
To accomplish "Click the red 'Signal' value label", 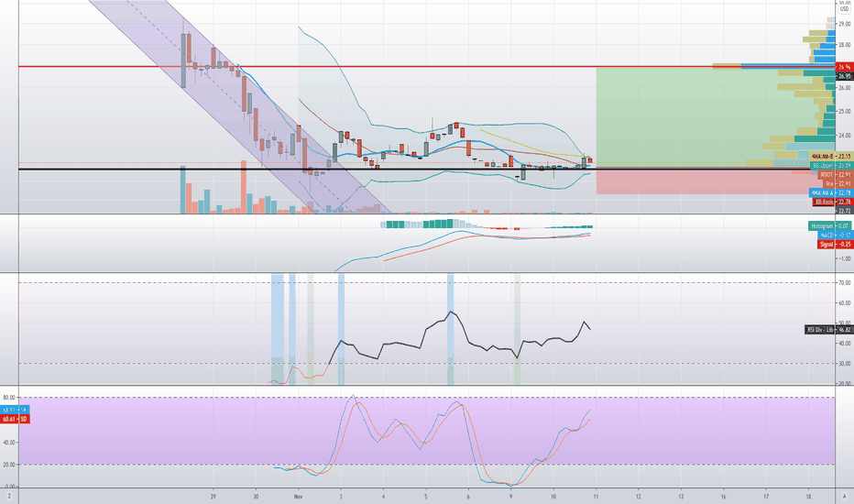I will (x=835, y=244).
